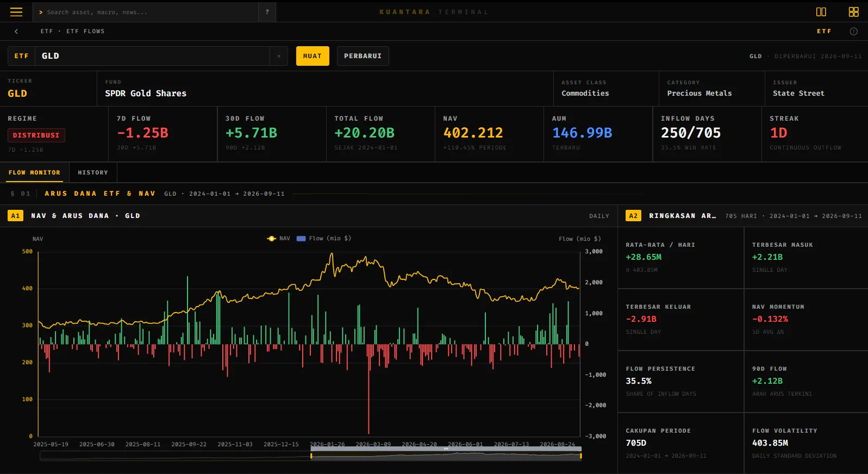Open the info circle icon
The width and height of the screenshot is (868, 474).
[854, 32]
